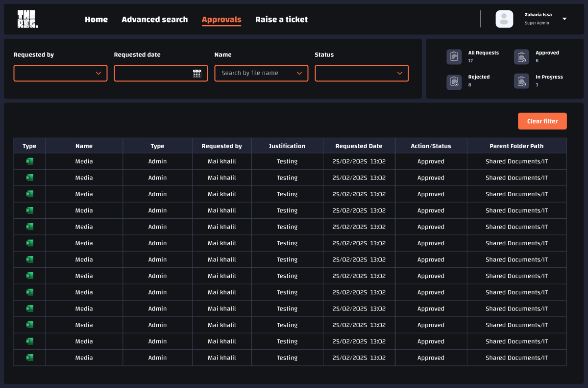Open the calendar icon in Requested date field

click(x=197, y=73)
